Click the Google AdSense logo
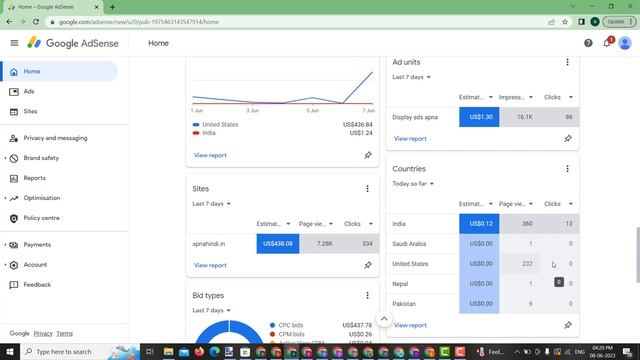Image resolution: width=640 pixels, height=360 pixels. tap(73, 43)
